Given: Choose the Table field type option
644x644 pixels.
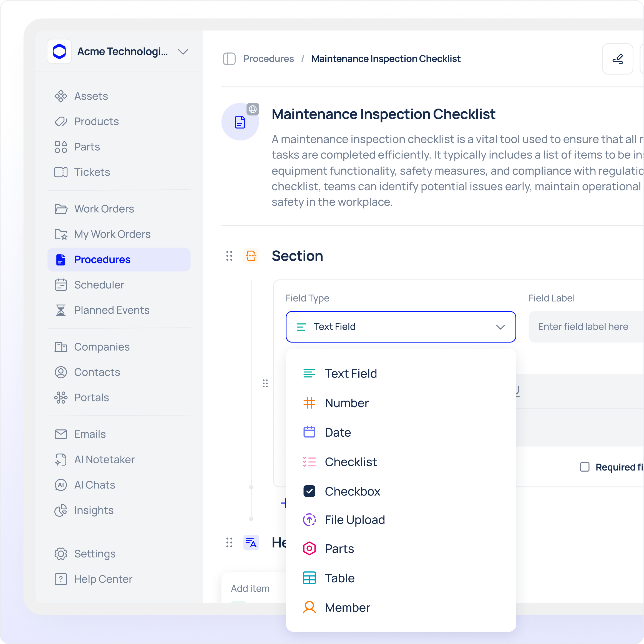Looking at the screenshot, I should tap(339, 578).
